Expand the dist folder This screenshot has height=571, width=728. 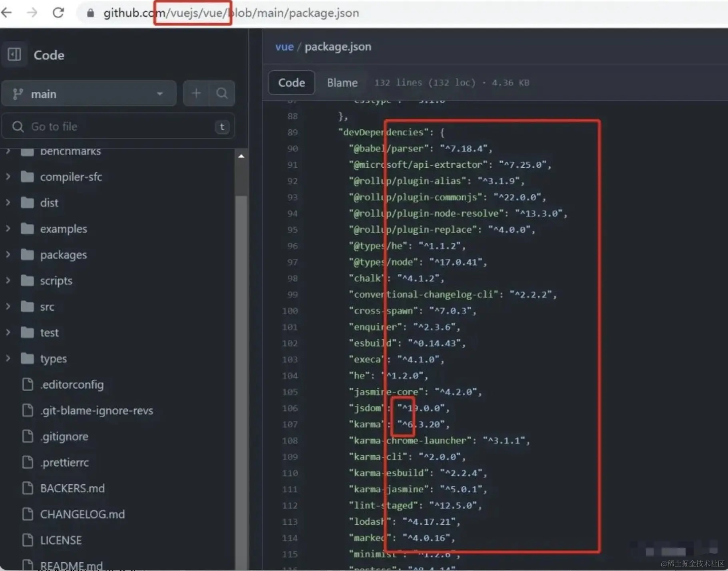coord(8,202)
